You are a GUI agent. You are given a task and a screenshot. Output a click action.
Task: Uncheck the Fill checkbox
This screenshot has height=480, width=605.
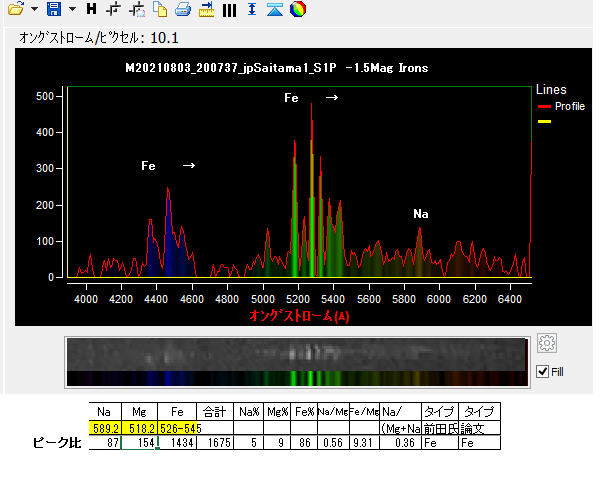pyautogui.click(x=542, y=372)
